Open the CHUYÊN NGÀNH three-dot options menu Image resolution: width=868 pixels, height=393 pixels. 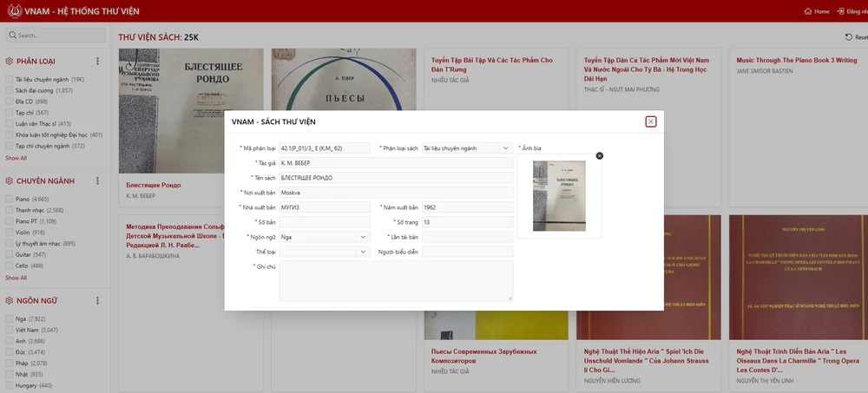pos(97,181)
